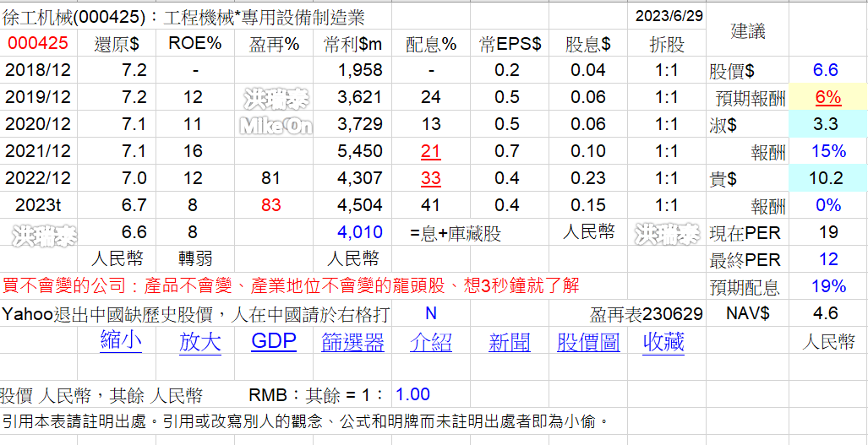The height and width of the screenshot is (445, 868).
Task: Select the 股價$ value 6.6
Action: (x=826, y=70)
